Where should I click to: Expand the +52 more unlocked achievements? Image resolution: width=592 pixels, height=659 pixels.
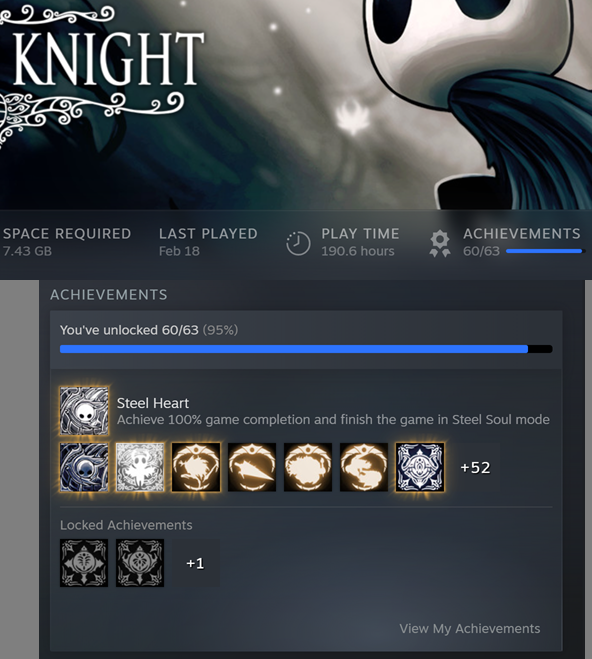pos(476,467)
